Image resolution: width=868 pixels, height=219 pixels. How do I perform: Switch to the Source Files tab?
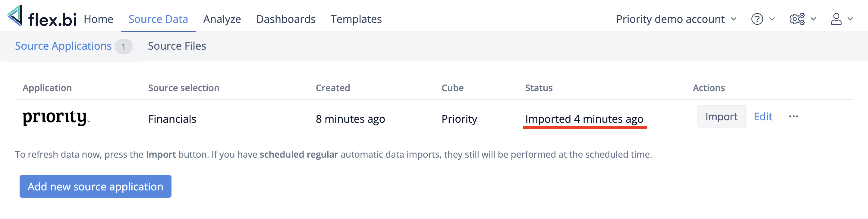[177, 46]
